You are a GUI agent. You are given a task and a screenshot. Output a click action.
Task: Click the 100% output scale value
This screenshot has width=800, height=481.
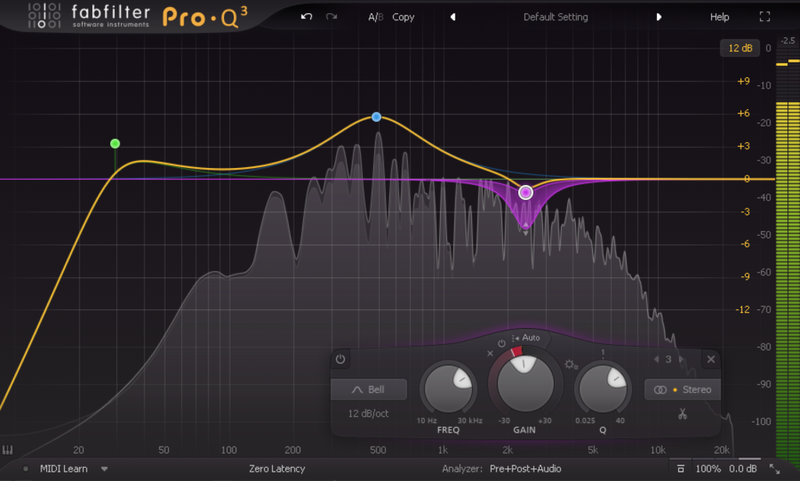(708, 468)
